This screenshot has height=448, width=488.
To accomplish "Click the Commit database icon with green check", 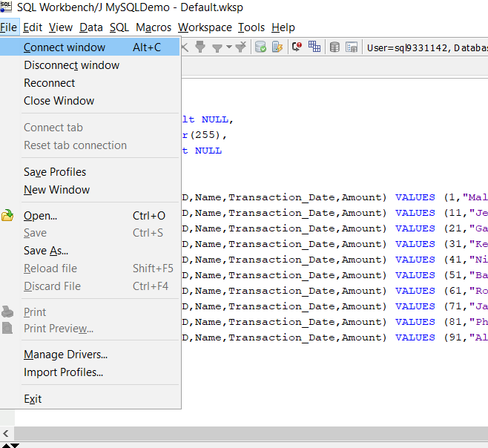I will 260,47.
